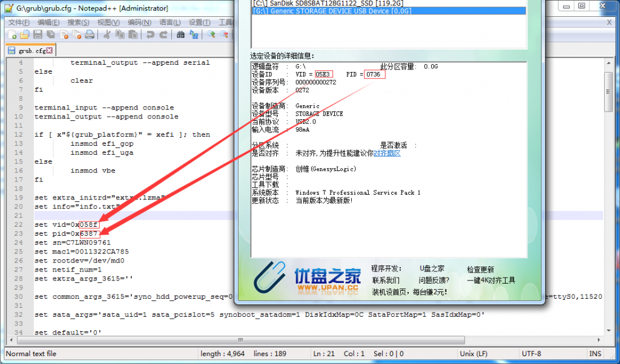Click the 'set vid=0x058f' line
620x364 pixels.
66,225
